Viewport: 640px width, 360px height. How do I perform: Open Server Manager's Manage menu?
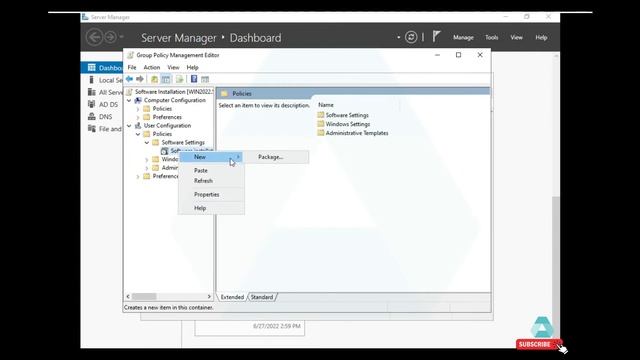click(463, 37)
